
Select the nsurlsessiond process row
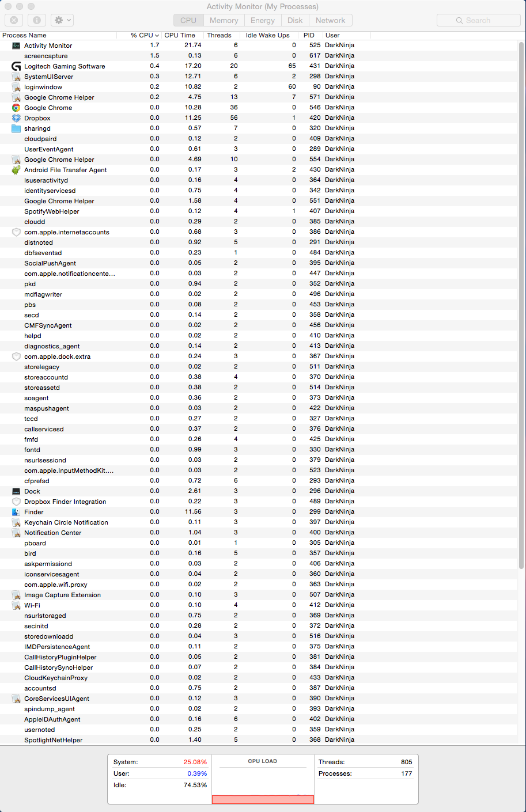pos(259,460)
